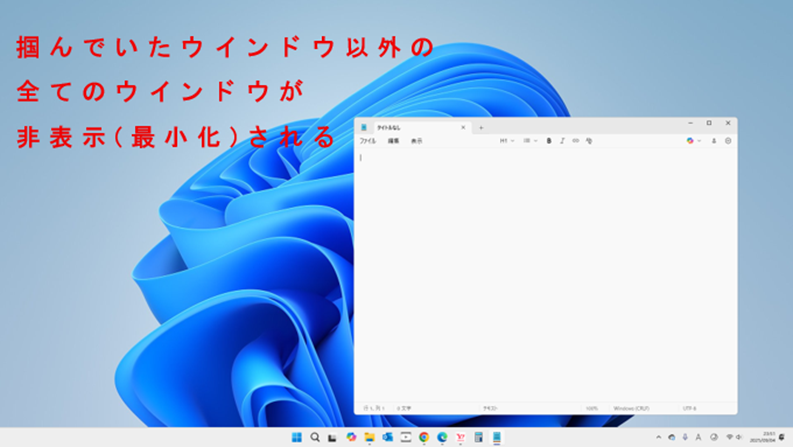This screenshot has height=447, width=793.
Task: Click the line and column status indicator
Action: click(374, 408)
